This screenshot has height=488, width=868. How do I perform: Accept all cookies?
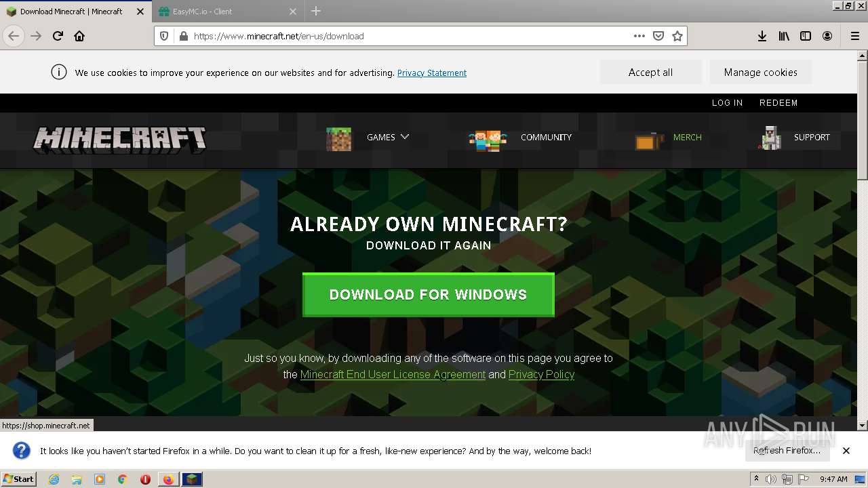[x=650, y=72]
